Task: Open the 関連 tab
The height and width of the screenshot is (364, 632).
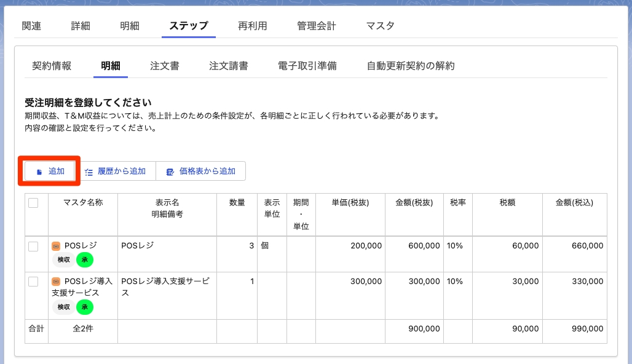Action: [x=31, y=26]
